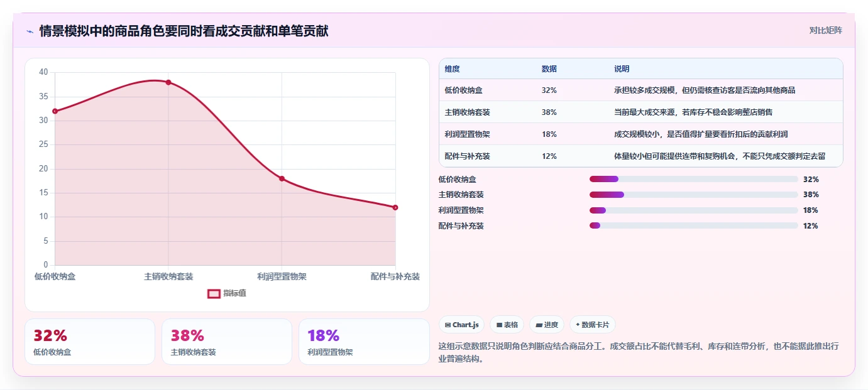Screen dimensions: 868x390
Task: Select the 主销收纳套装 cell in the table
Action: click(x=468, y=112)
